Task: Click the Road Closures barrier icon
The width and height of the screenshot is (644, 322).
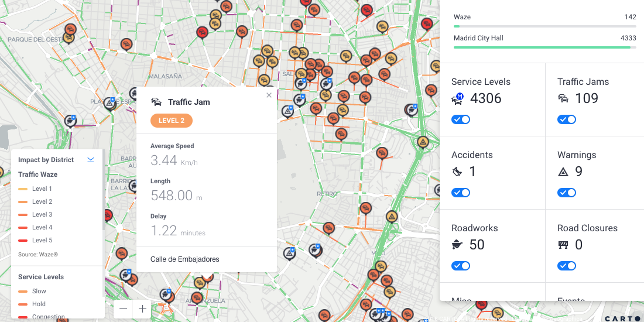Action: point(563,245)
